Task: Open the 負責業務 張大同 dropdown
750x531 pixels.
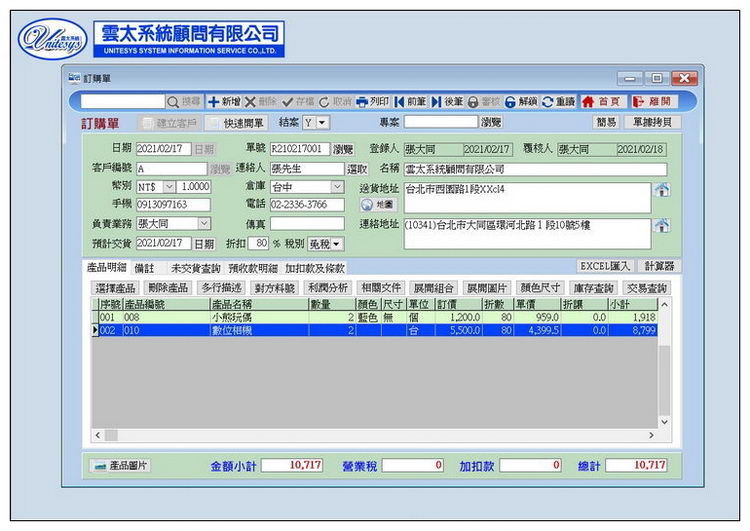Action: point(204,223)
